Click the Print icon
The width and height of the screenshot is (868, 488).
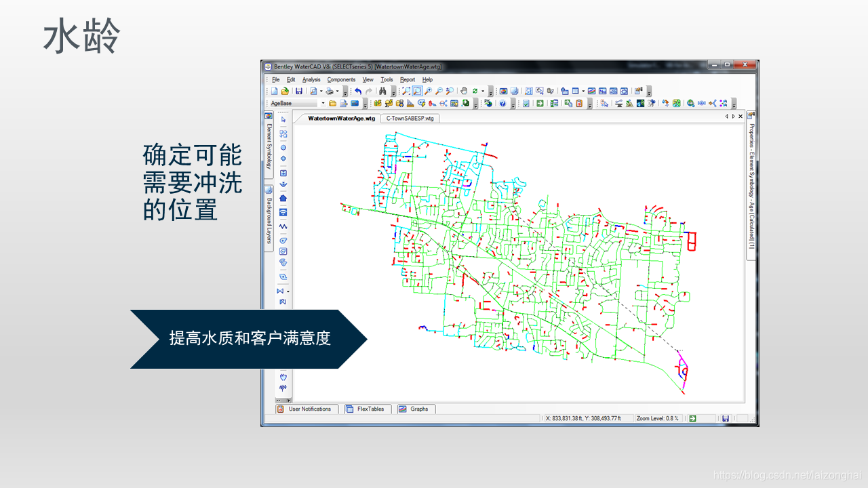coord(330,91)
